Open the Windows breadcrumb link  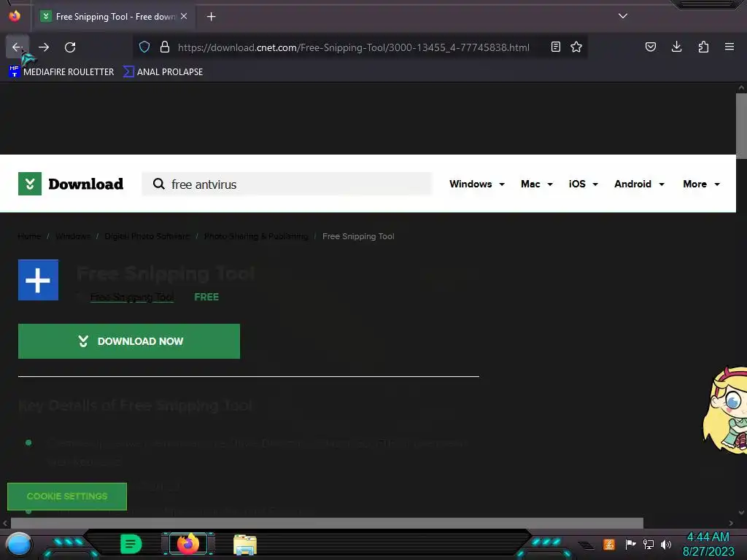click(x=73, y=236)
